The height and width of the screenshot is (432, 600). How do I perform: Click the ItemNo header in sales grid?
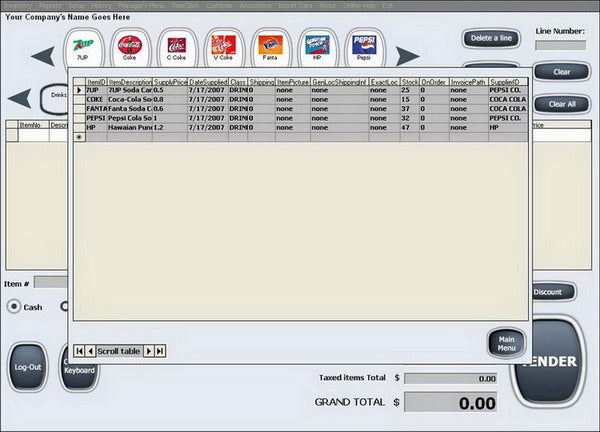[33, 125]
